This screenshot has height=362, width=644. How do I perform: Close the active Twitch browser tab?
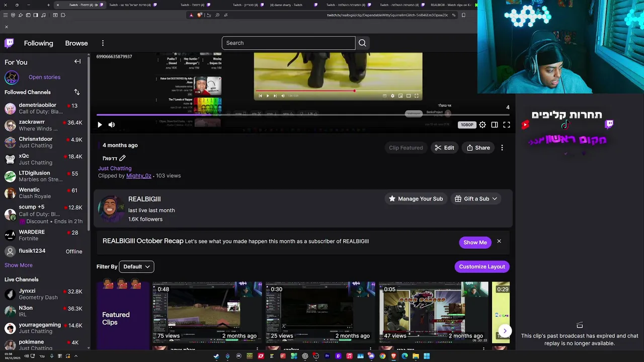coord(57,5)
